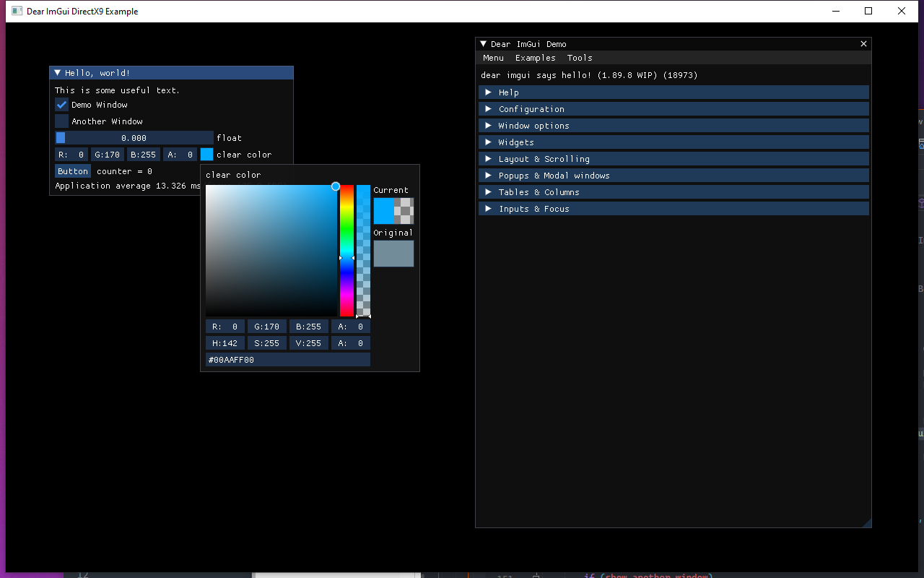
Task: Click the 'This is some useful text.' label
Action: [x=118, y=90]
